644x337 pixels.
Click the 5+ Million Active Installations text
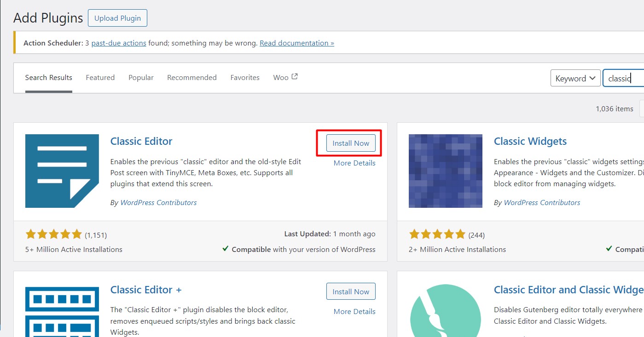[74, 249]
